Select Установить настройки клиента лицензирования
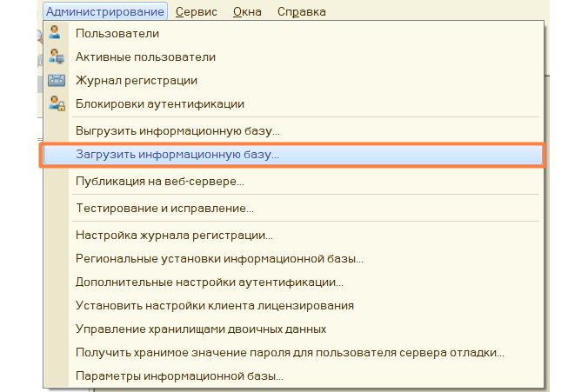Image resolution: width=588 pixels, height=392 pixels. pos(294,305)
